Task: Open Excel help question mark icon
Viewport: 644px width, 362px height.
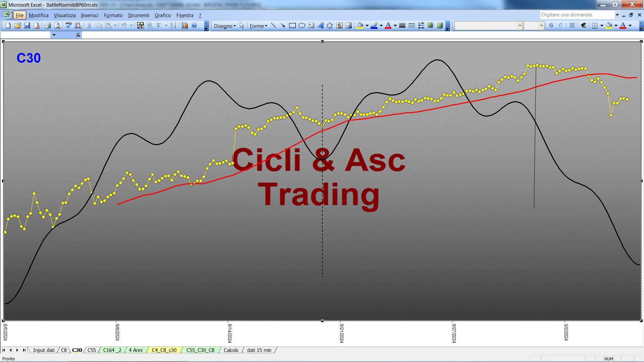Action: coord(194,26)
